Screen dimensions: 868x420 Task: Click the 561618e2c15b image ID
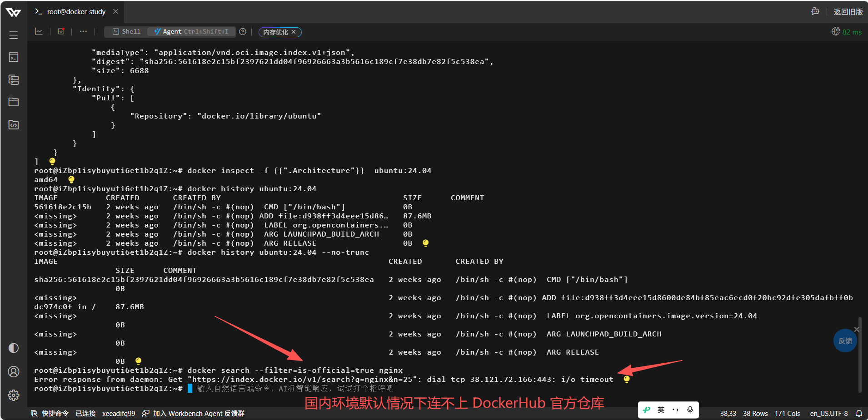point(63,207)
